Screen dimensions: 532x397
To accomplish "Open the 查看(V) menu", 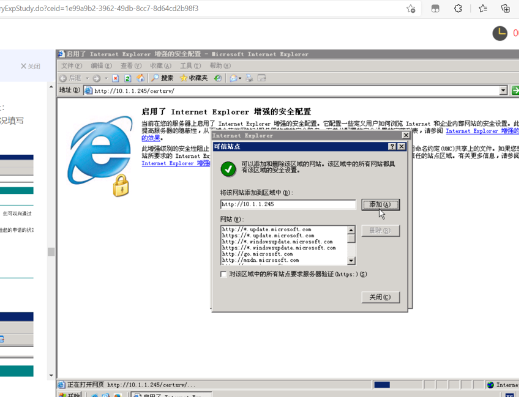I will click(130, 66).
